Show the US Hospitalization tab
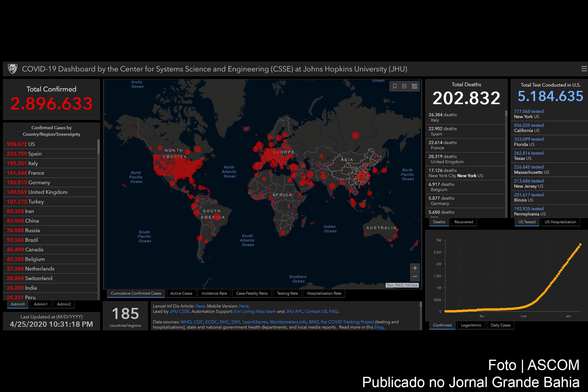588x392 pixels. (560, 222)
